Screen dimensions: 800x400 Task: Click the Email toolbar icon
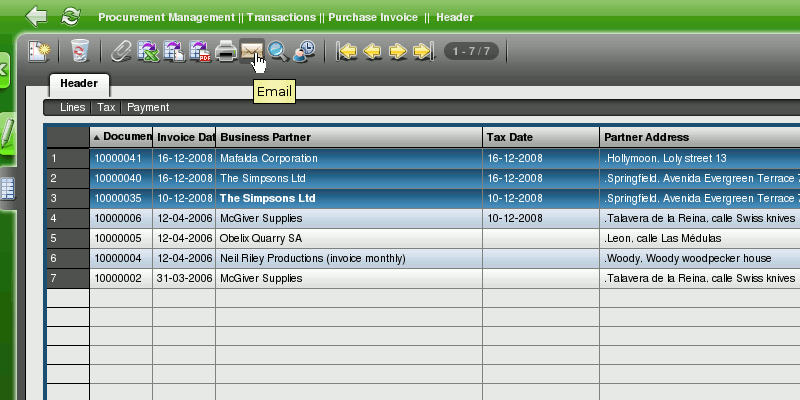click(252, 51)
